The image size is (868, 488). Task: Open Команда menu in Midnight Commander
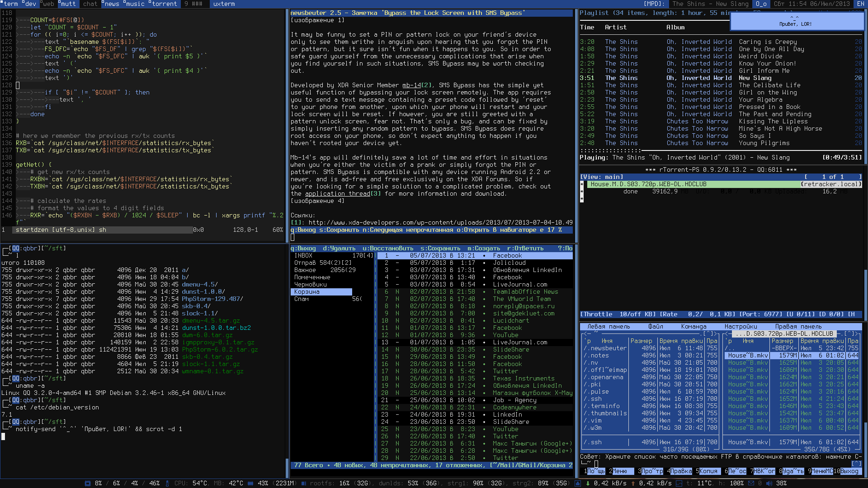(x=693, y=327)
